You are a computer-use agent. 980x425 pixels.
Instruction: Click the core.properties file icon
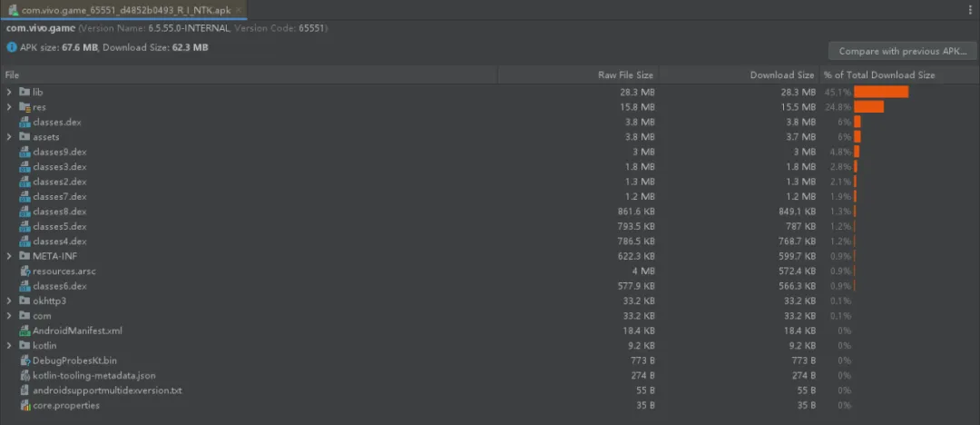click(24, 406)
